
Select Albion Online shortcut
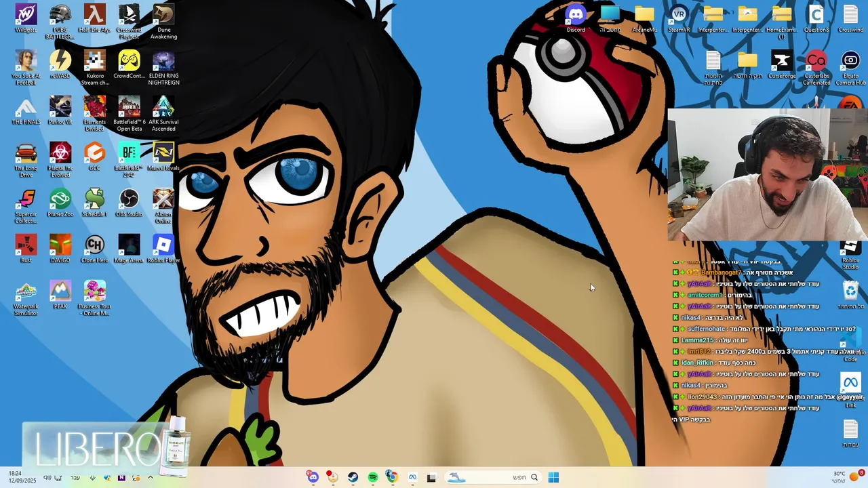[x=163, y=205]
